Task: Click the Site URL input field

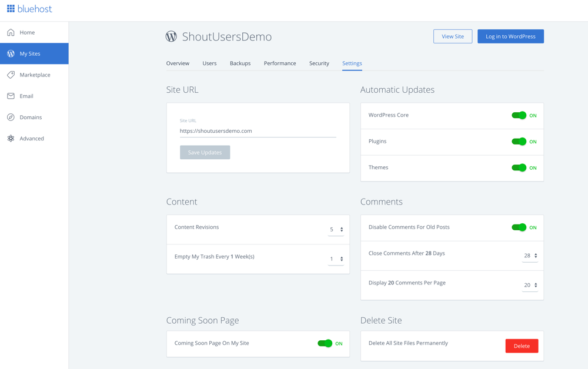Action: (x=258, y=131)
